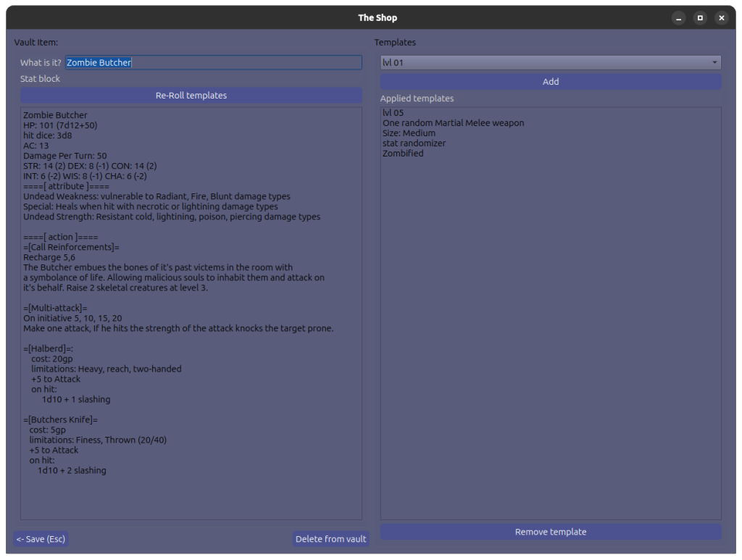Viewport: 742px width, 560px height.
Task: Delete this item using Delete from vault
Action: tap(331, 539)
